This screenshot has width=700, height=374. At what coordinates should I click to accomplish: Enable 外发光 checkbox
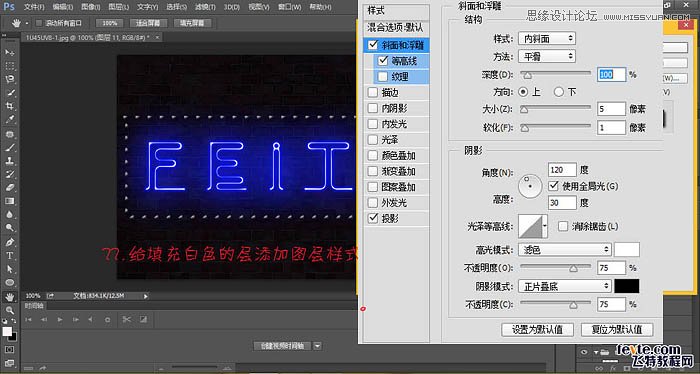point(373,203)
